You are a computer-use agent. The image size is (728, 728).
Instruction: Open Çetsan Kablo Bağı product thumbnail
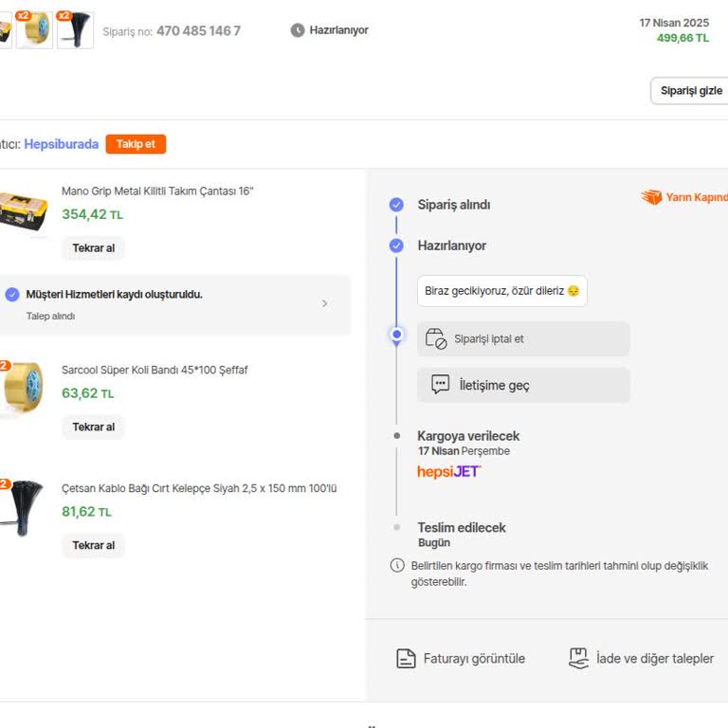(22, 508)
